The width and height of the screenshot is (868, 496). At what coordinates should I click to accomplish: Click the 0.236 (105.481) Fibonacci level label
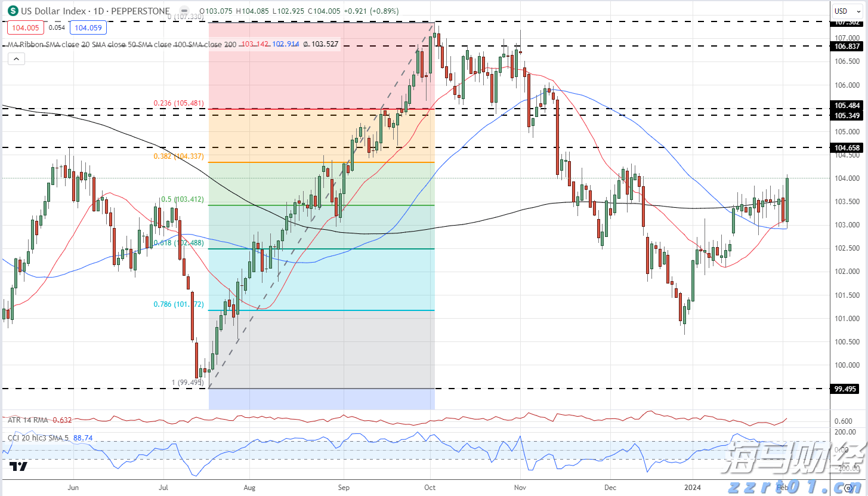(x=178, y=103)
